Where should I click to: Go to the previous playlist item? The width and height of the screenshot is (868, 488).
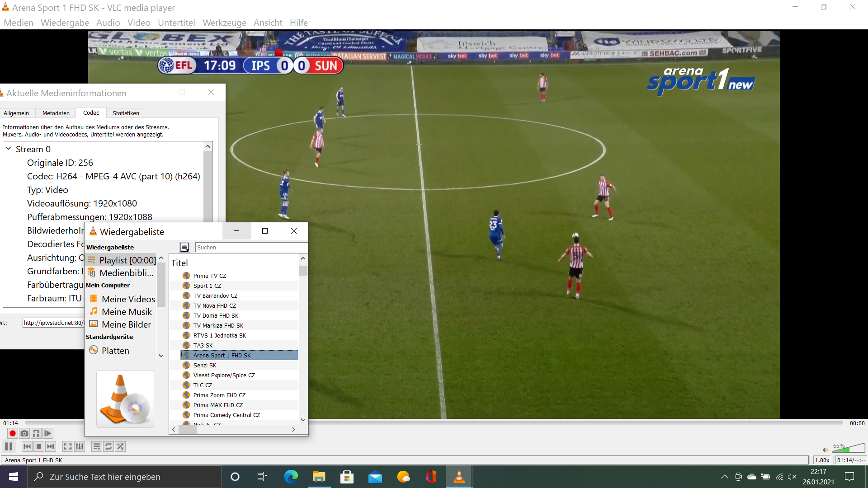click(x=27, y=446)
